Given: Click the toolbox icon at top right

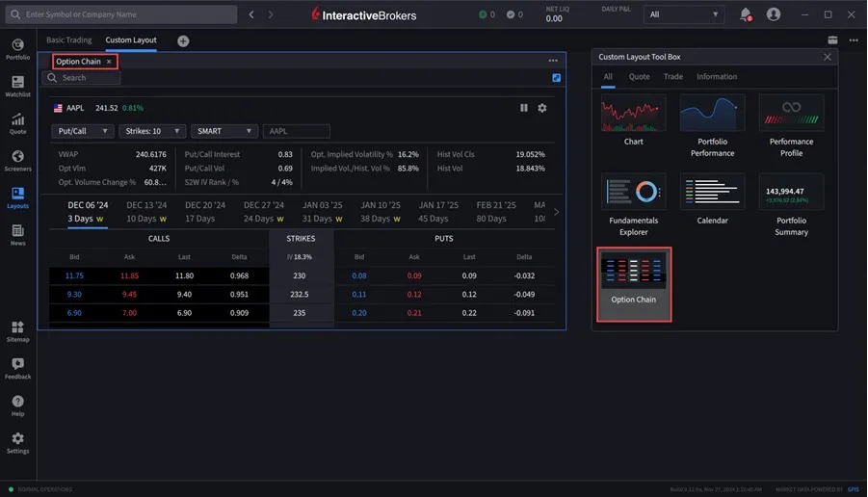Looking at the screenshot, I should (832, 39).
